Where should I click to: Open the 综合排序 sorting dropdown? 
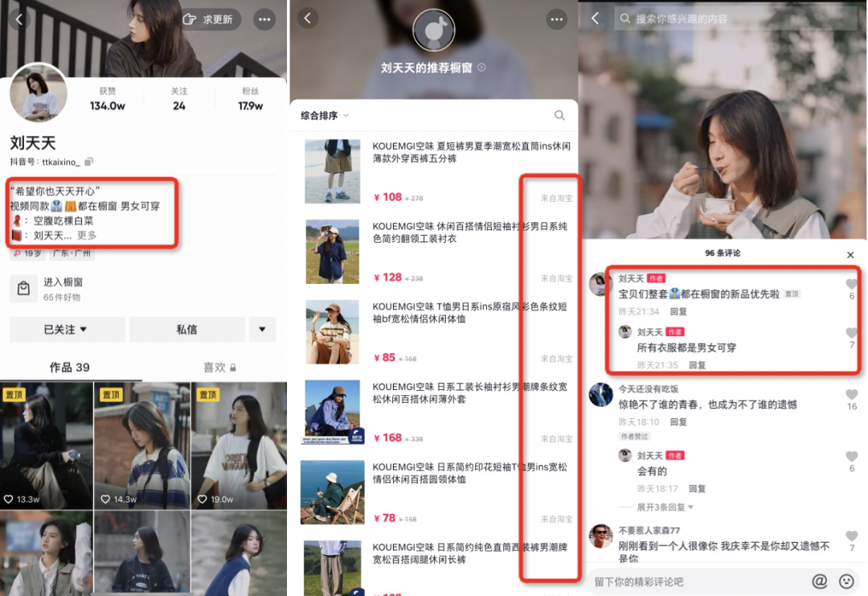(325, 115)
